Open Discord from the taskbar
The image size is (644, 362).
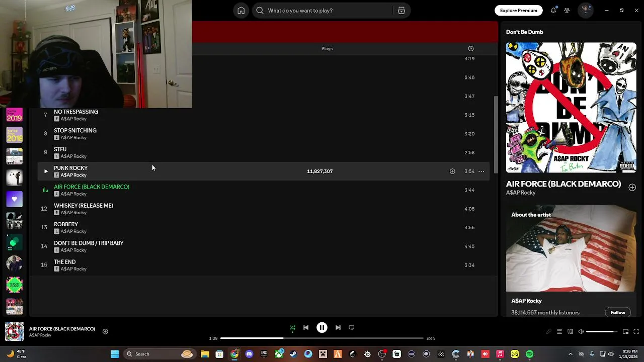pos(249,354)
